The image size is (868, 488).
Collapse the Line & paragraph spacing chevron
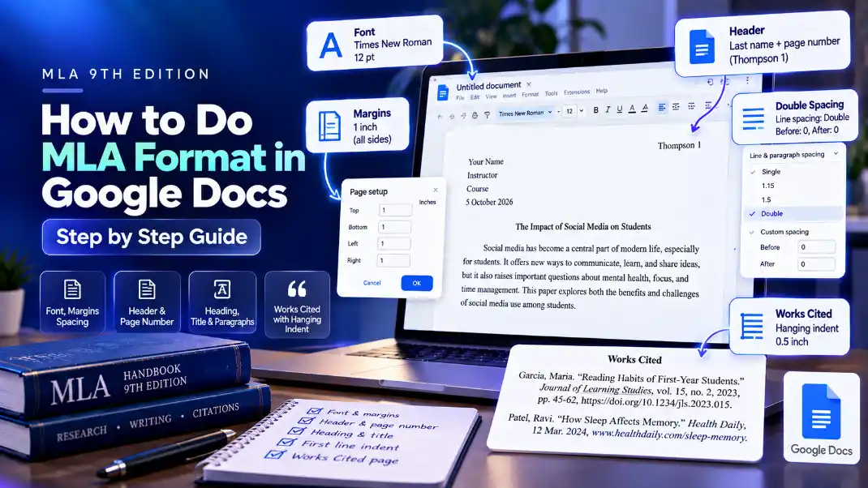click(x=836, y=153)
